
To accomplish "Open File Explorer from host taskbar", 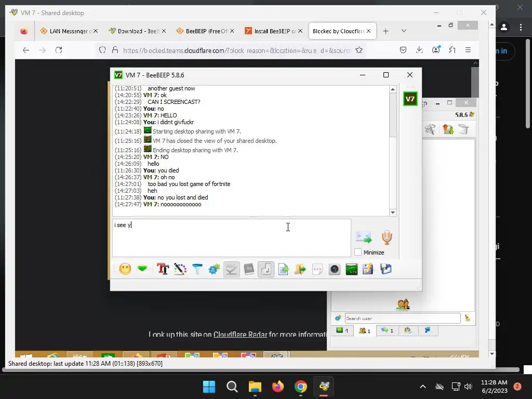I will (255, 387).
